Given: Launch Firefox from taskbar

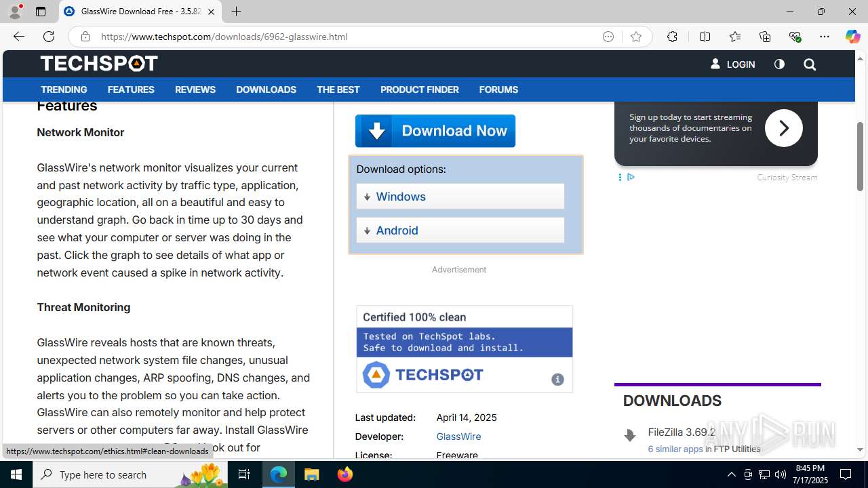Looking at the screenshot, I should pos(345,474).
